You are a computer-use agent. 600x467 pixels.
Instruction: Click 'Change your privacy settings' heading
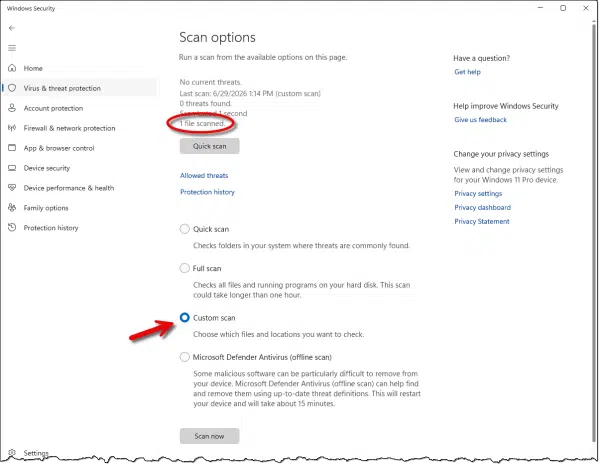click(x=501, y=154)
